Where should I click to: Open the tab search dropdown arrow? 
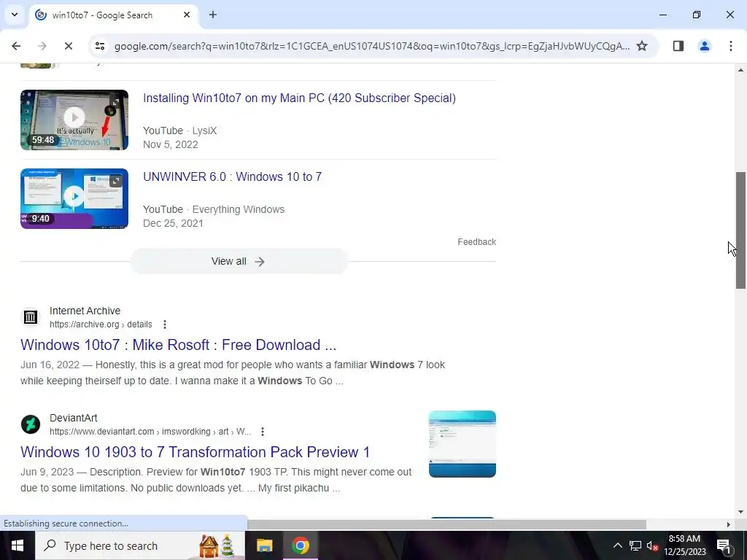point(15,15)
